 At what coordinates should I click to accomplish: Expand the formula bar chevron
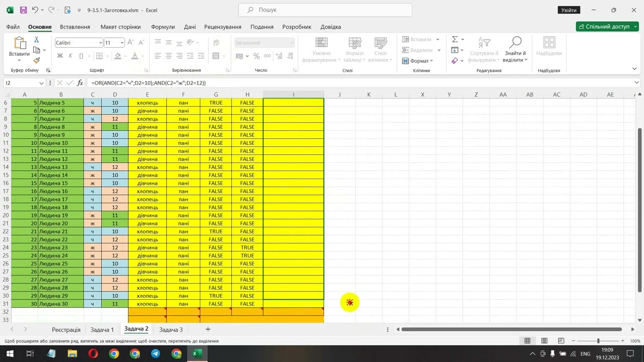coord(636,83)
